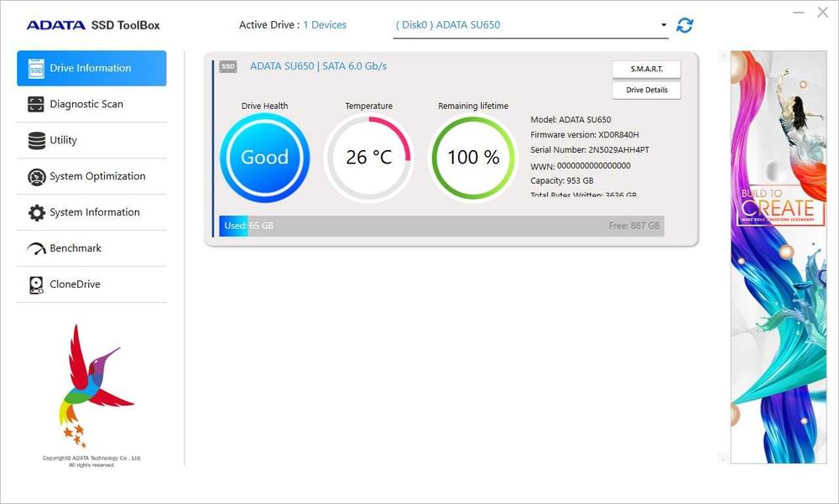Click the Temperature label
Viewport: 839px width, 504px height.
click(x=368, y=106)
